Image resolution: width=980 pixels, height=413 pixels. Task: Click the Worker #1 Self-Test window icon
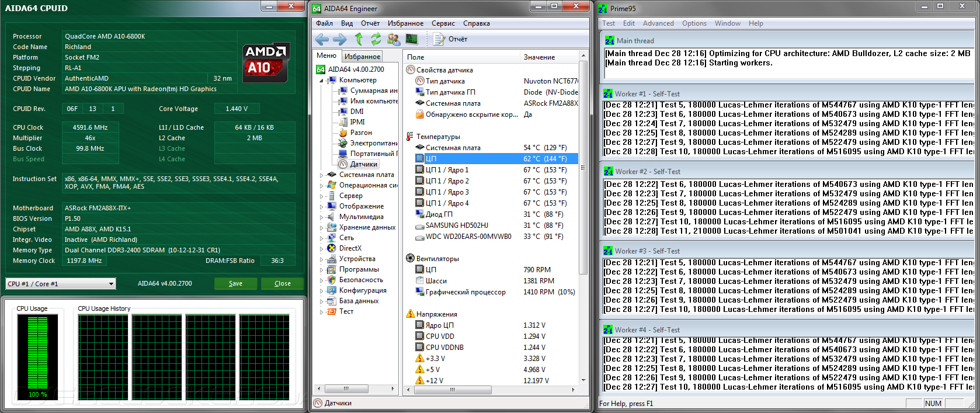[608, 93]
